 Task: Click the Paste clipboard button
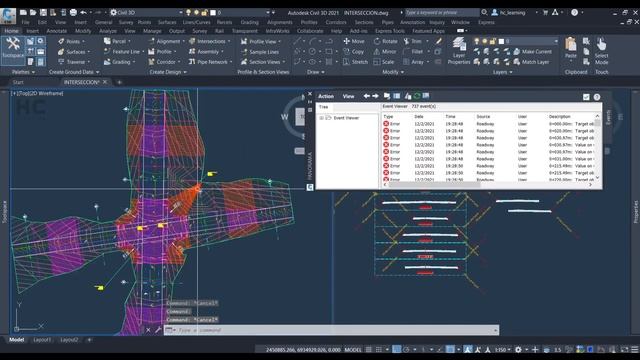tap(571, 48)
